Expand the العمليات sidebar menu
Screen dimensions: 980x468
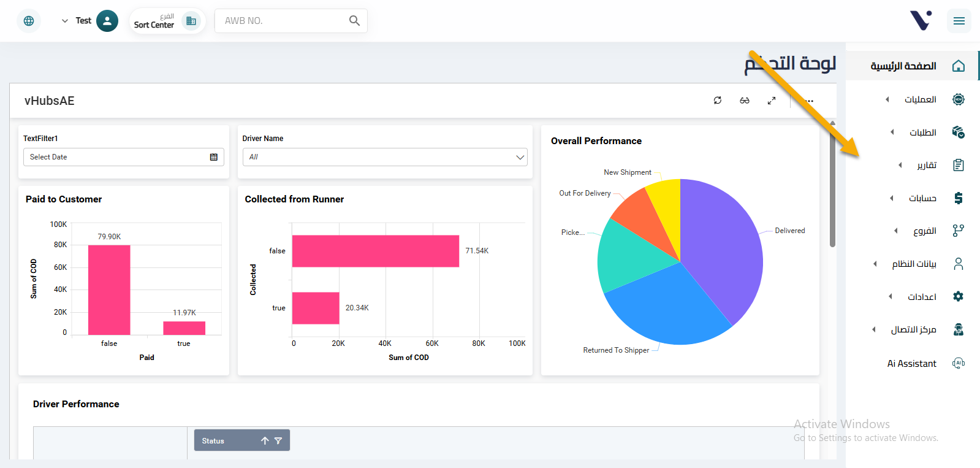click(920, 99)
